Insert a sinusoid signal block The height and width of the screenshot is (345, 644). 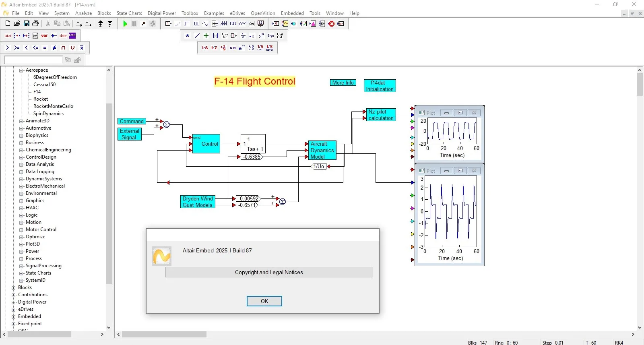point(205,24)
